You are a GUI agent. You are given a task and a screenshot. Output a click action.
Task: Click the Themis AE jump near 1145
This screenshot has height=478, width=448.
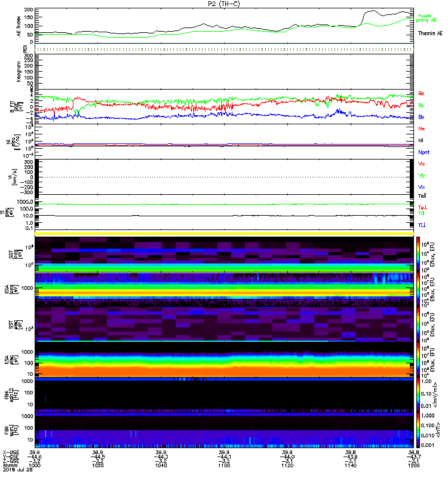coord(363,18)
